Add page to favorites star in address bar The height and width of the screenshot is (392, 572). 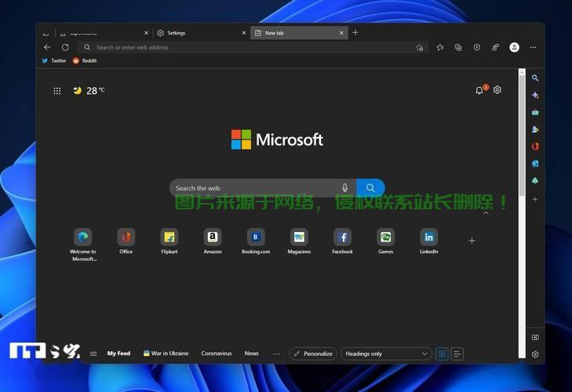click(420, 47)
